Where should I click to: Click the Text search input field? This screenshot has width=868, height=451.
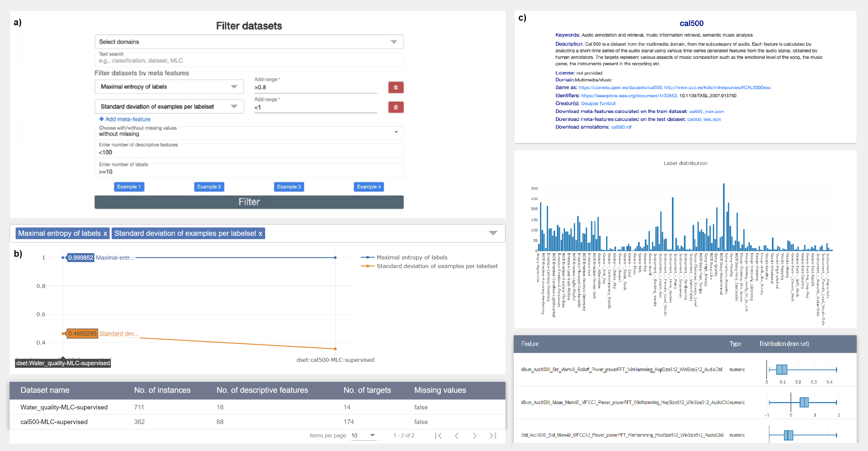tap(249, 61)
